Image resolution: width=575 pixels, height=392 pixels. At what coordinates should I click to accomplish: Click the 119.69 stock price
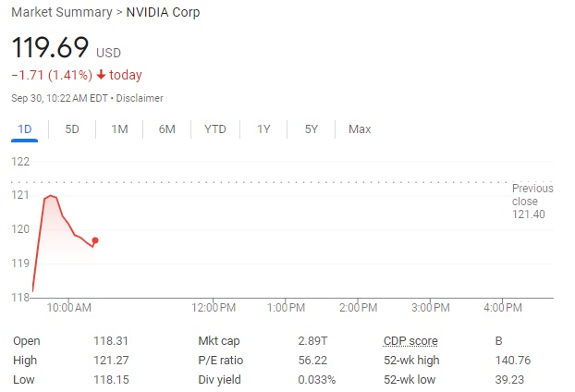(x=50, y=47)
